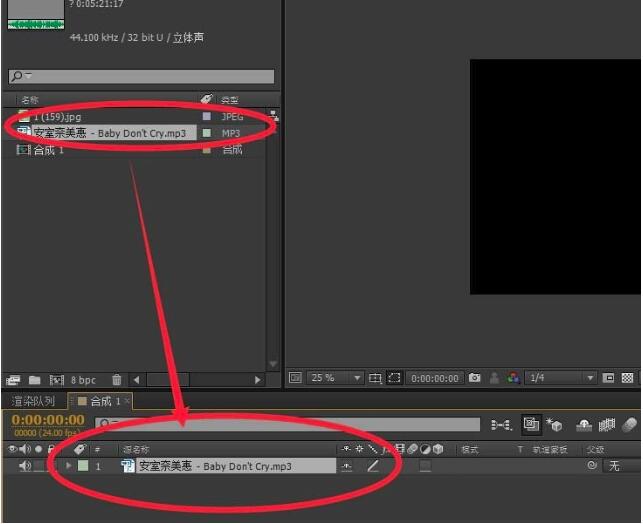
Task: Mute audio for the Baby Don't Cry layer
Action: pos(25,465)
